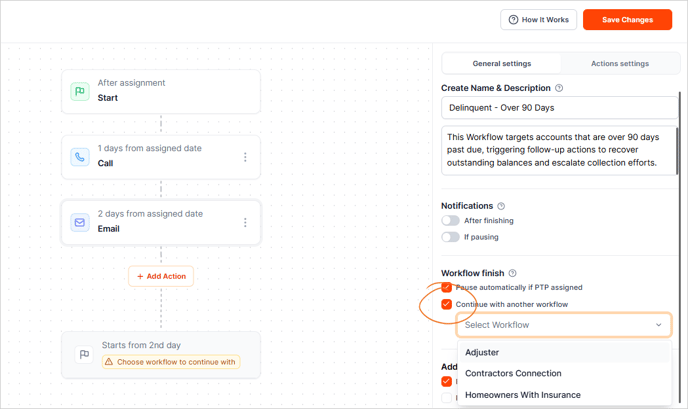Uncheck Pause automatically if PTP assigned

(x=447, y=287)
